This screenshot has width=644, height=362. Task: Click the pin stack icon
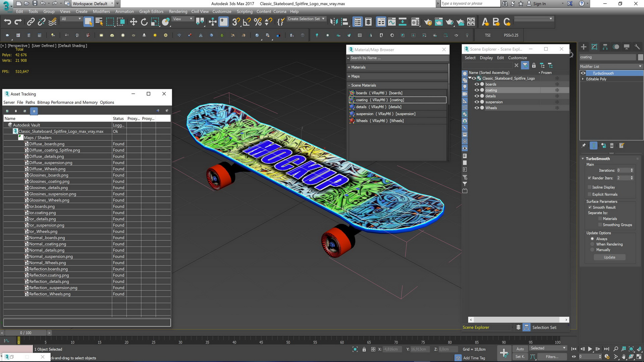pos(584,145)
